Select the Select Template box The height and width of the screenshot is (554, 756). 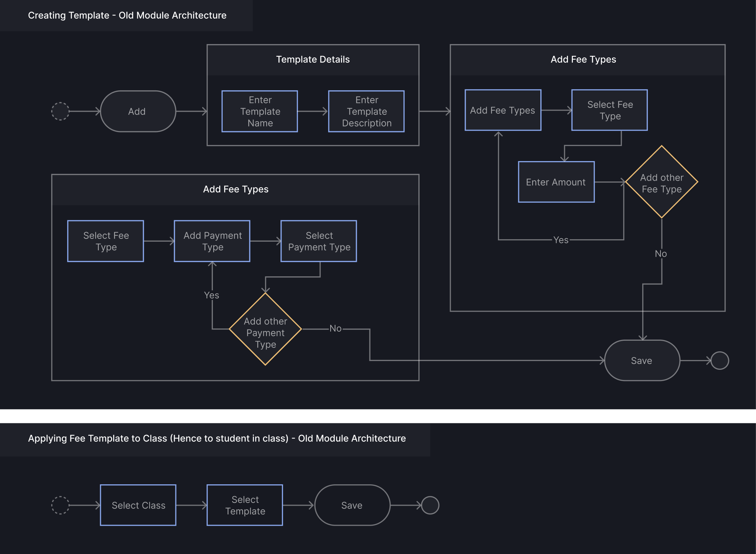coord(245,505)
